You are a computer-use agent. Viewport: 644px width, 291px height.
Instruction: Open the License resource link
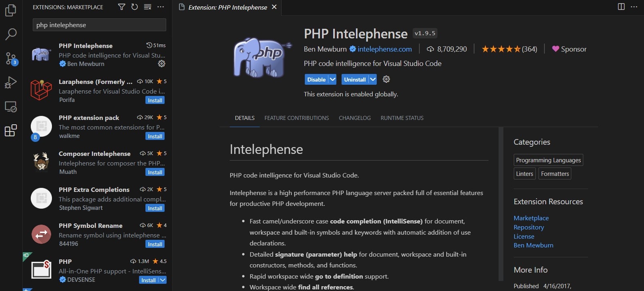point(524,236)
